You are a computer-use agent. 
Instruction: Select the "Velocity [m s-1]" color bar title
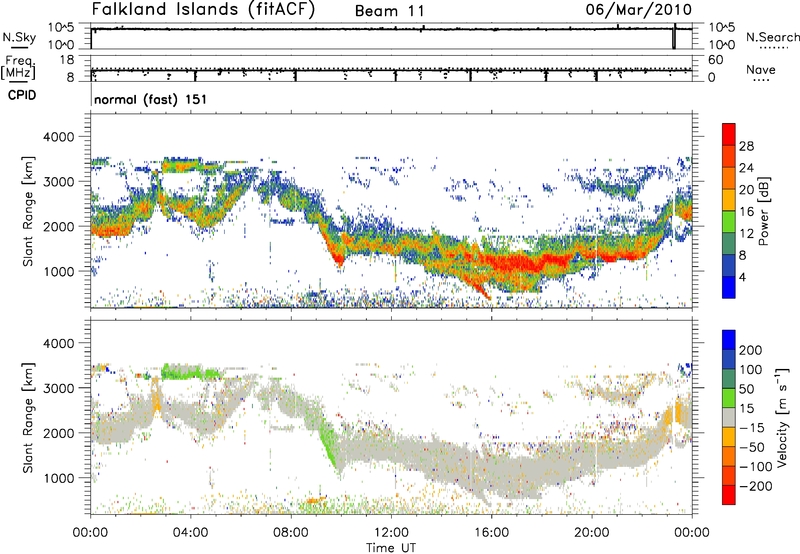(x=781, y=417)
